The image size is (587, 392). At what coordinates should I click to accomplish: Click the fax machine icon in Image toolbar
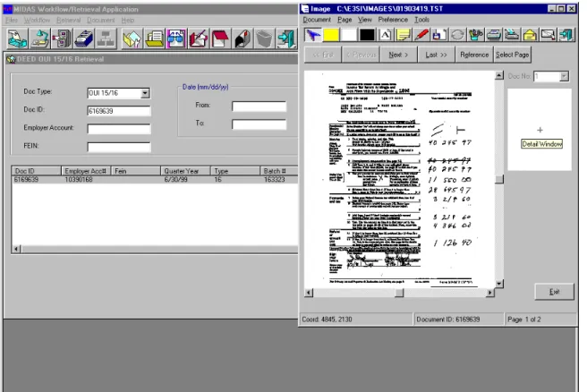click(511, 35)
